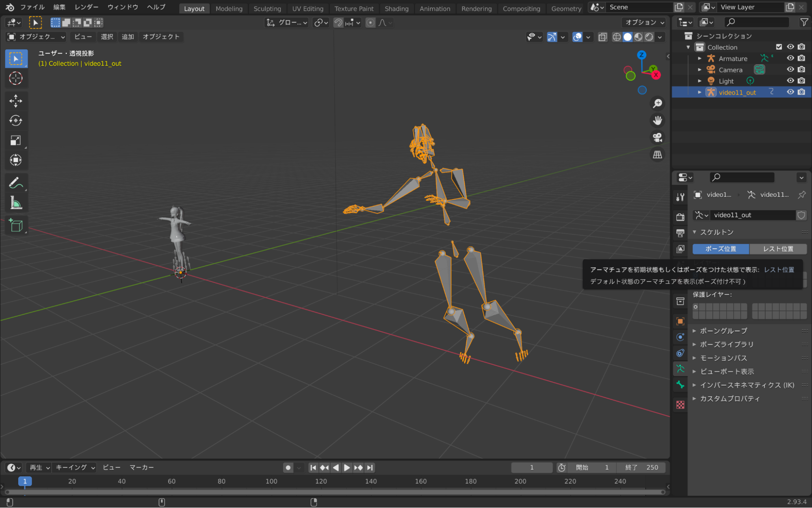Screen dimensions: 812x508
Task: Select the Move tool
Action: pos(16,101)
